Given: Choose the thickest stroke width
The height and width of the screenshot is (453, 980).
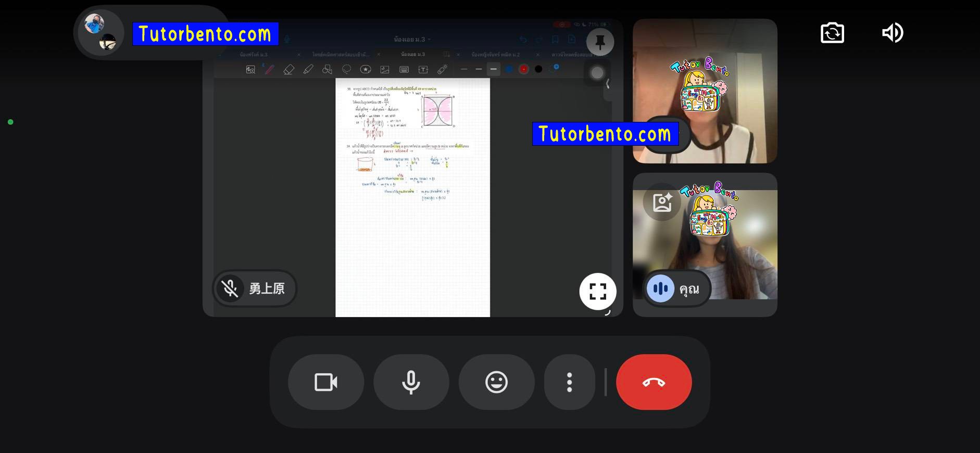Looking at the screenshot, I should (494, 69).
